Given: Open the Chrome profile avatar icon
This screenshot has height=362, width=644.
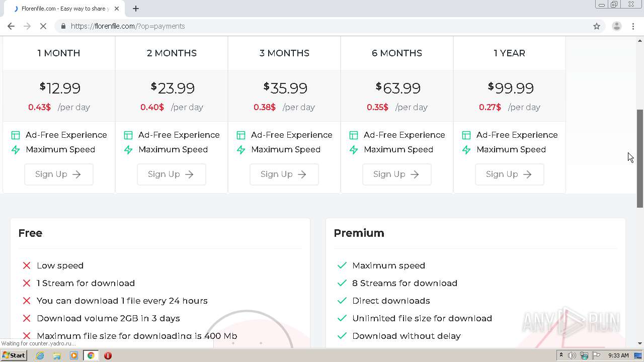Looking at the screenshot, I should point(616,26).
